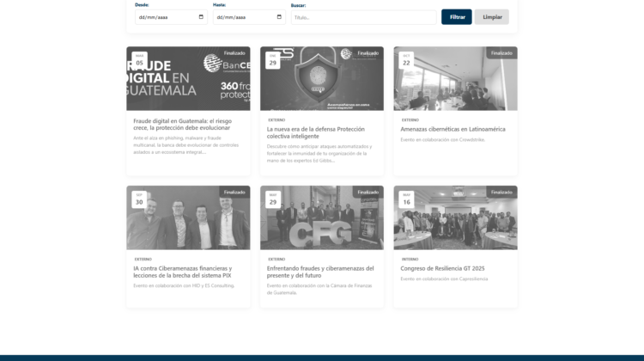Screen dimensions: 644x361
Task: Click the Buscar title search field
Action: [363, 17]
